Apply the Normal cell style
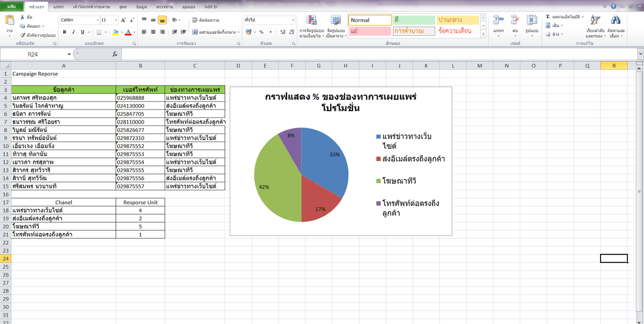Screen dimensions: 644x324 point(370,20)
